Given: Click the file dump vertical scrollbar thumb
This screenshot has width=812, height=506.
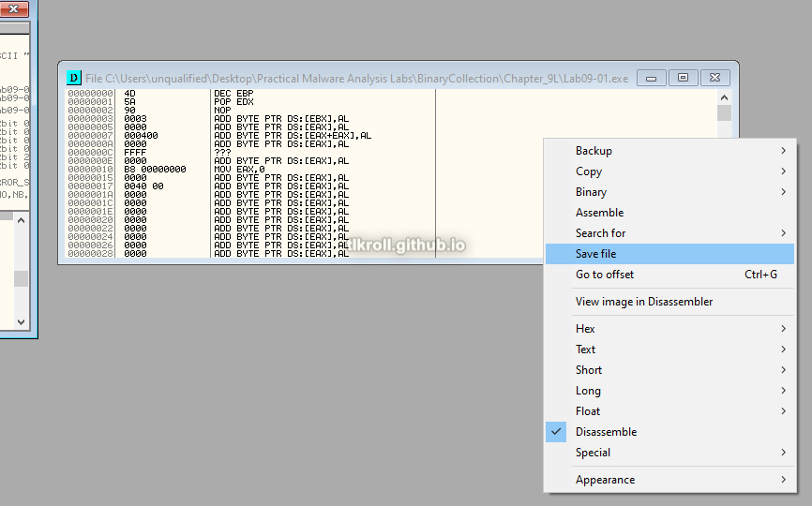Looking at the screenshot, I should [x=724, y=113].
